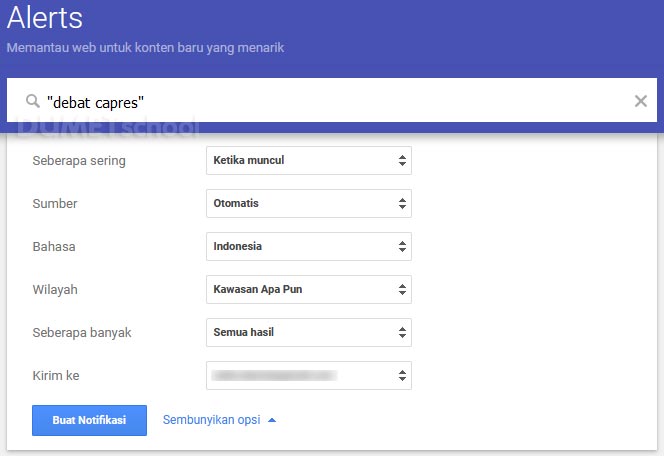Image resolution: width=664 pixels, height=456 pixels.
Task: Click the Sumber label
Action: tap(55, 204)
